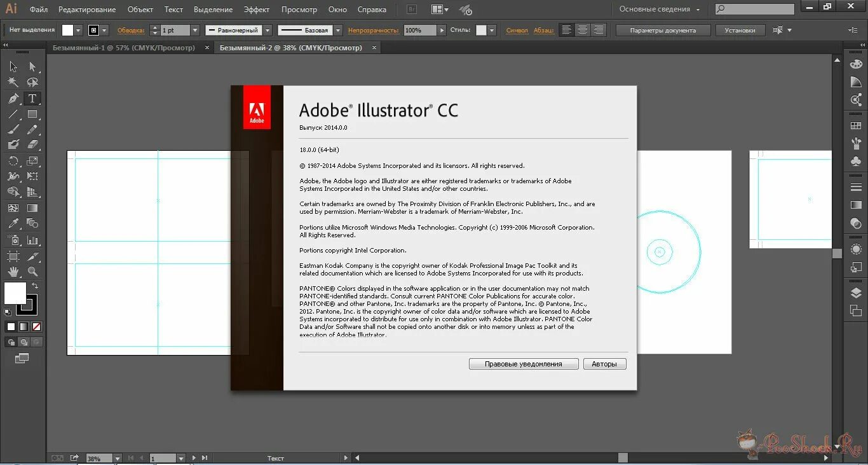Pick the Magic Wand tool
The width and height of the screenshot is (868, 465).
pos(13,82)
